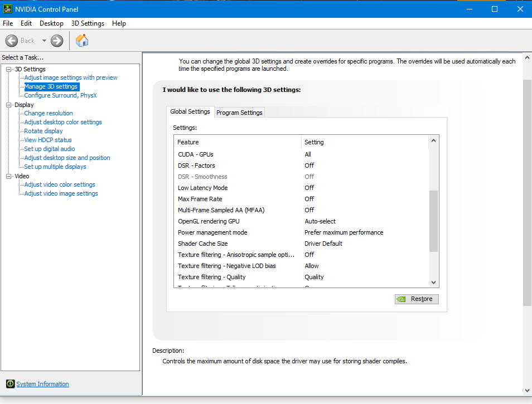Select Multi-Frame Sampled AA (MFAA) row
532x404 pixels.
pyautogui.click(x=302, y=210)
